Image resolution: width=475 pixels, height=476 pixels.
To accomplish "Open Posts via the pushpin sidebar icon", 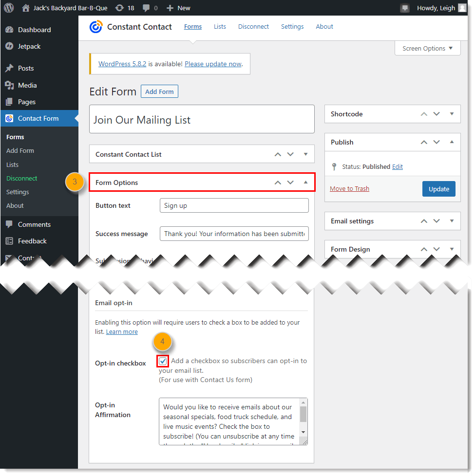I will click(10, 68).
